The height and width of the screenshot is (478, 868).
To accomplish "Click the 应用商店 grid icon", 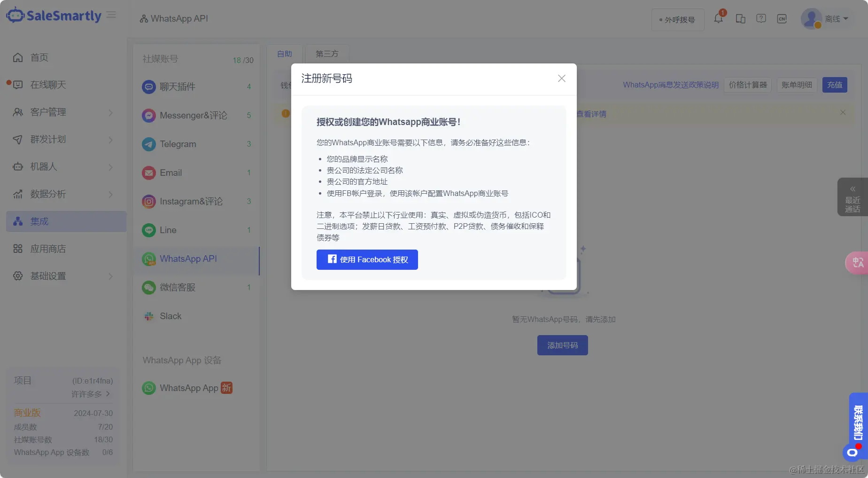I will pos(18,249).
